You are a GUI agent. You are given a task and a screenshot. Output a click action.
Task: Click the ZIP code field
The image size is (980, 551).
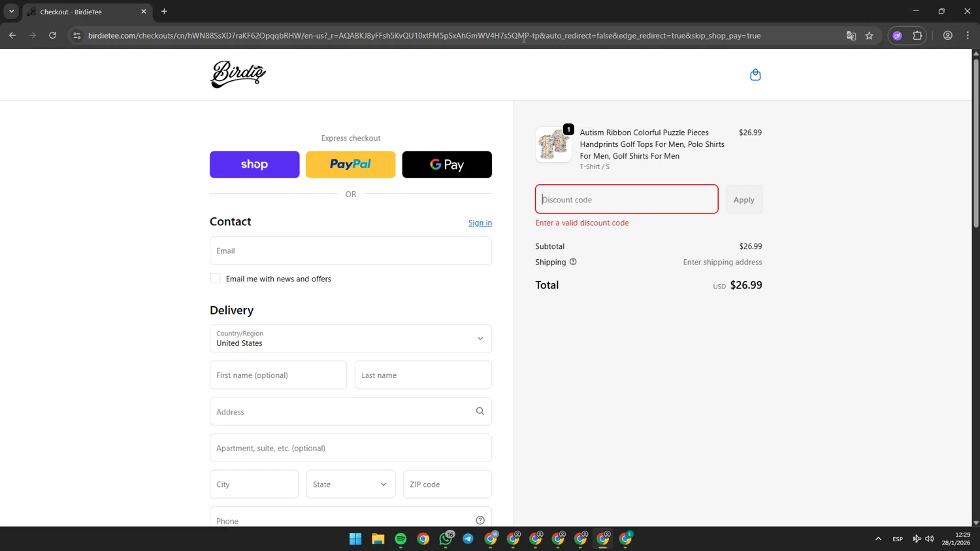(x=448, y=484)
